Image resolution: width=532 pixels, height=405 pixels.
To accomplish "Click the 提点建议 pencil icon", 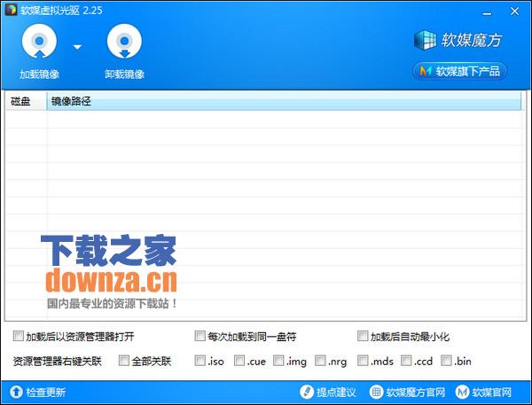I will click(x=307, y=392).
